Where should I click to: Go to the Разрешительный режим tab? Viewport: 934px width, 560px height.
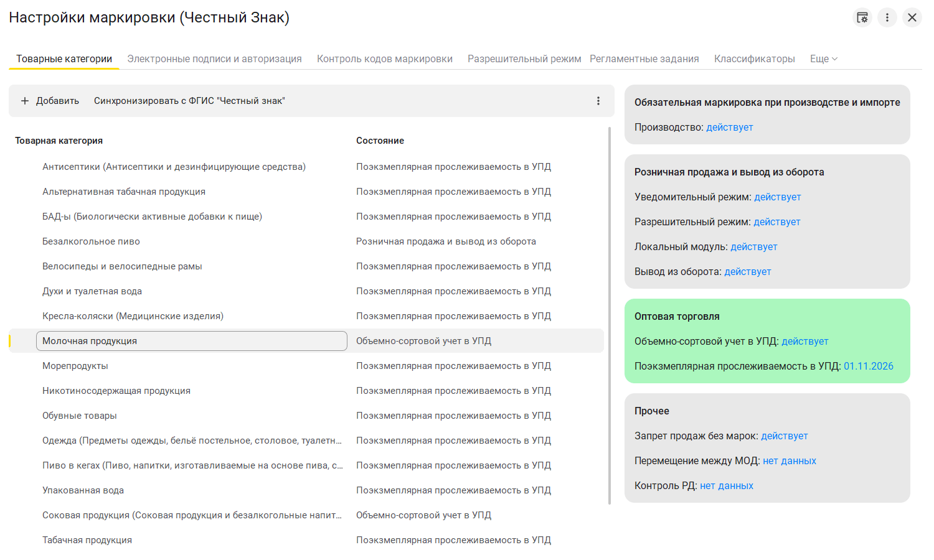tap(524, 59)
